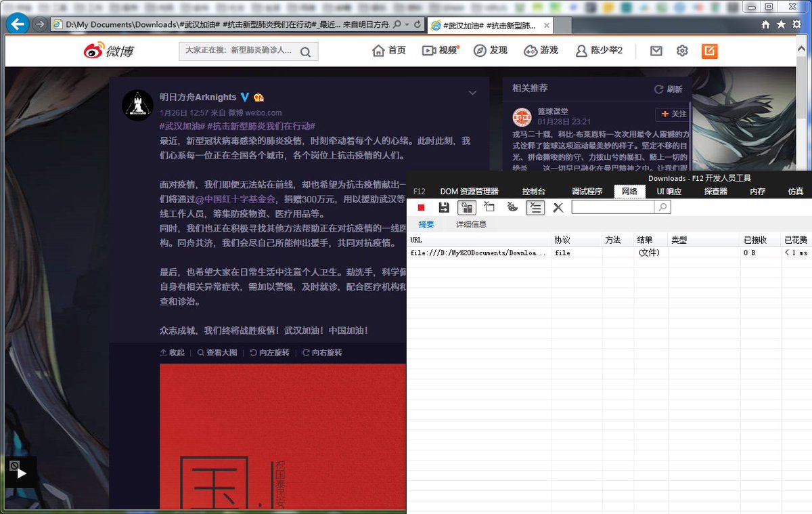812x514 pixels.
Task: Switch to the 内存 tab
Action: 757,192
